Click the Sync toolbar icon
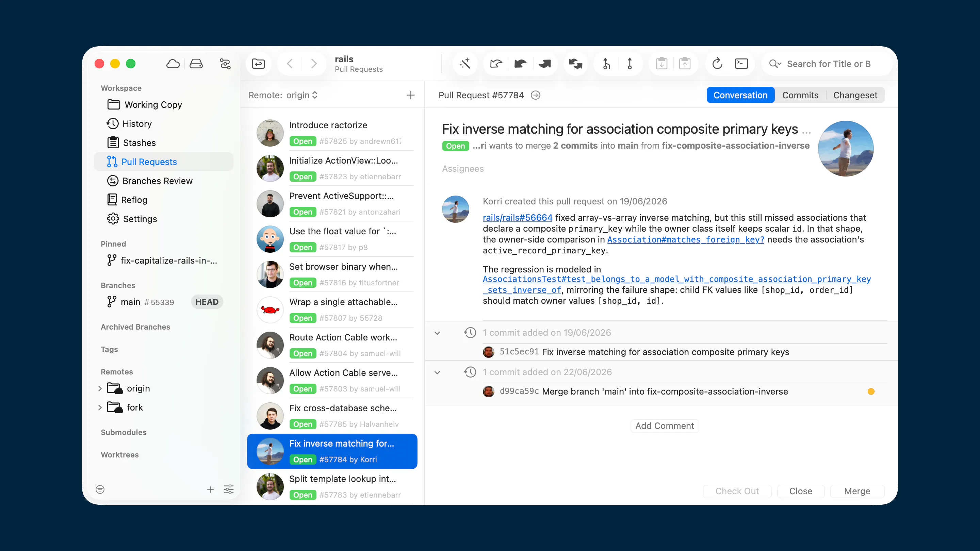 pyautogui.click(x=576, y=64)
